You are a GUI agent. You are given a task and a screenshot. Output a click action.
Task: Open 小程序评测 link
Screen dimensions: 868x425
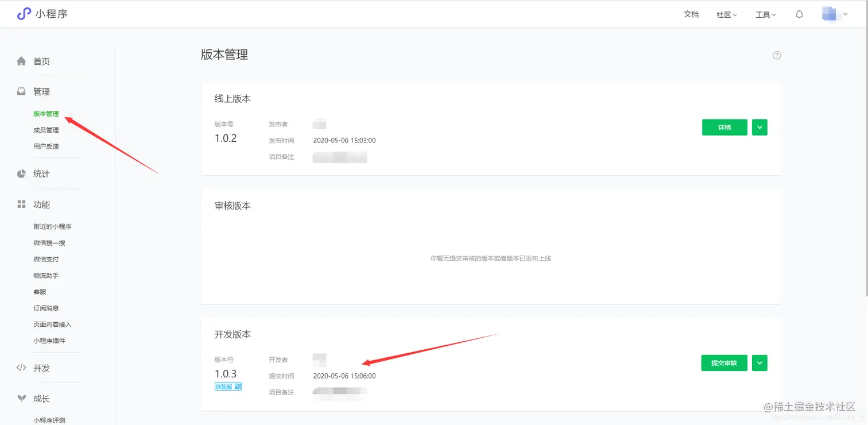(x=49, y=420)
